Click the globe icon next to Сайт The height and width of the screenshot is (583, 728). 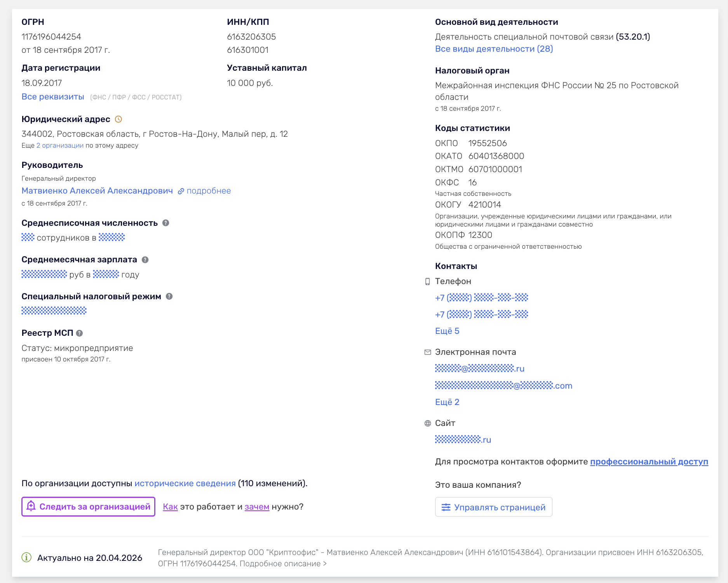tap(427, 423)
